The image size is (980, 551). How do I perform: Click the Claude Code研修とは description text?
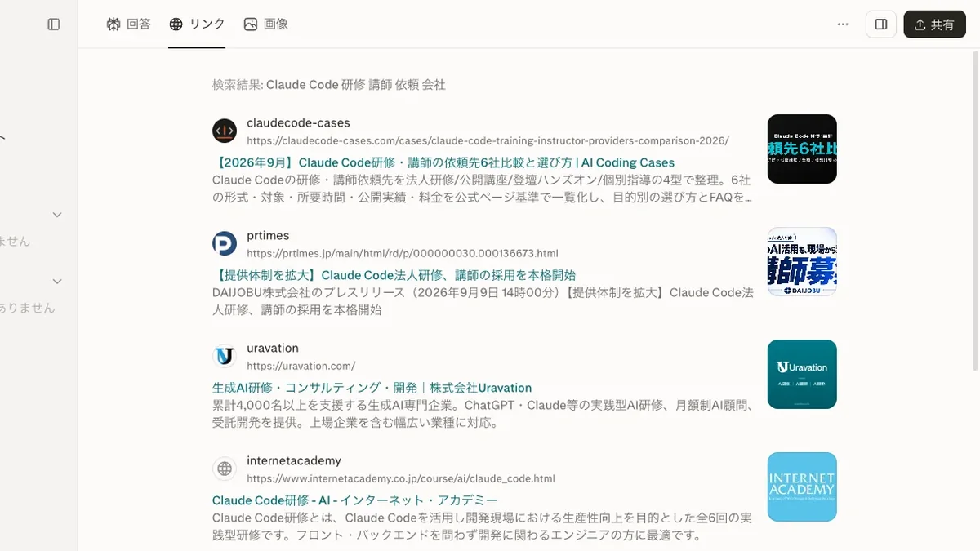[483, 527]
